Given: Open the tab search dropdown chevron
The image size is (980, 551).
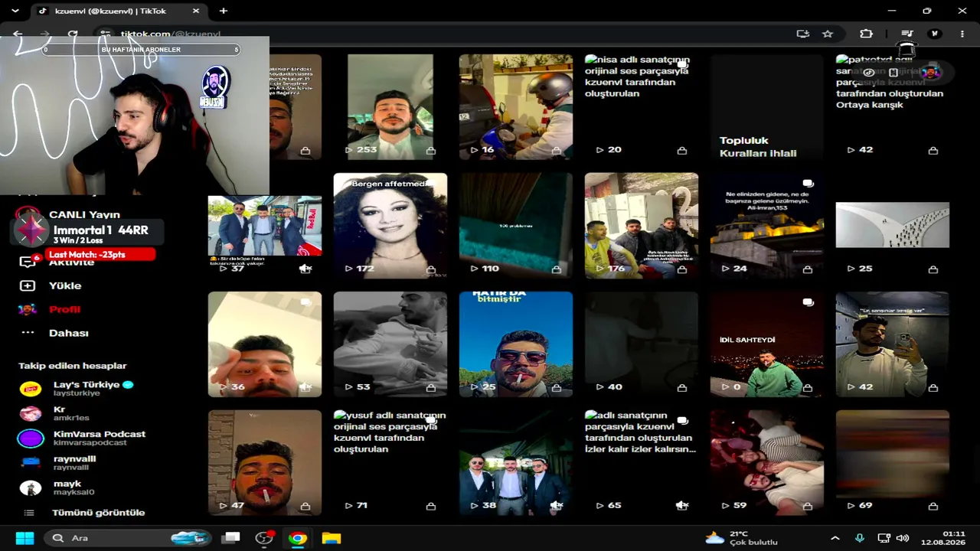Looking at the screenshot, I should (x=15, y=11).
